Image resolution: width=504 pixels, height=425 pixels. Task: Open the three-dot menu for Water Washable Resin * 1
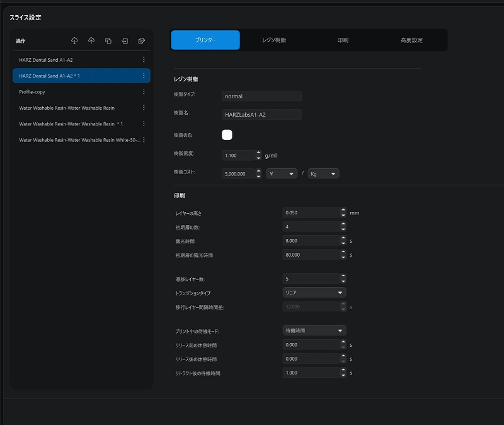(144, 124)
